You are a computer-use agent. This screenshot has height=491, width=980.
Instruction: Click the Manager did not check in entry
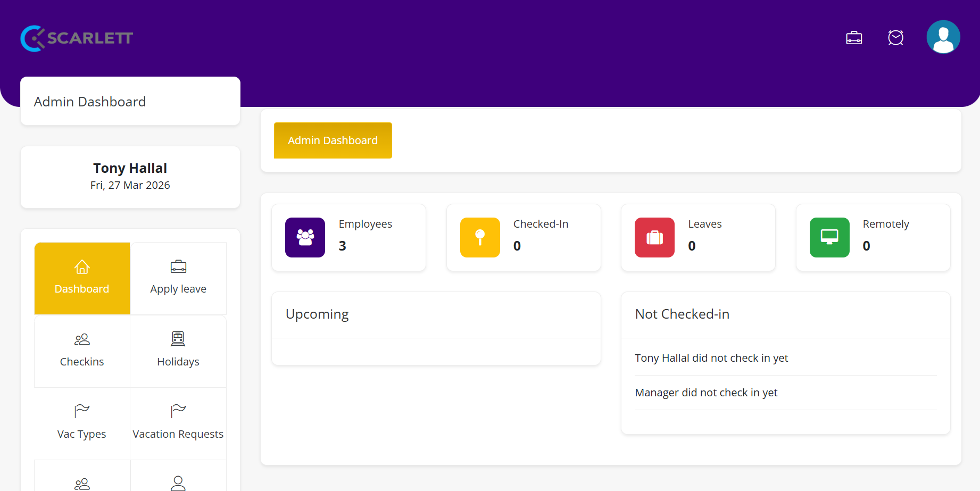click(706, 393)
